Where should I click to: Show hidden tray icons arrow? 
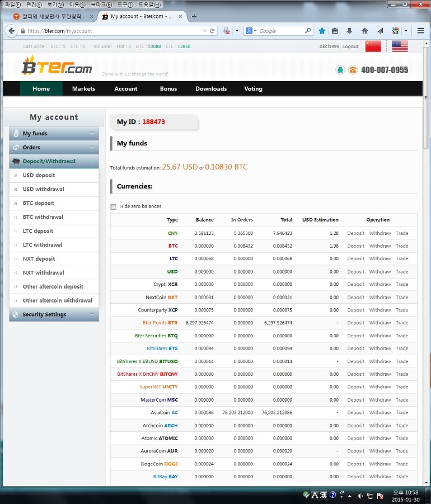[x=350, y=496]
